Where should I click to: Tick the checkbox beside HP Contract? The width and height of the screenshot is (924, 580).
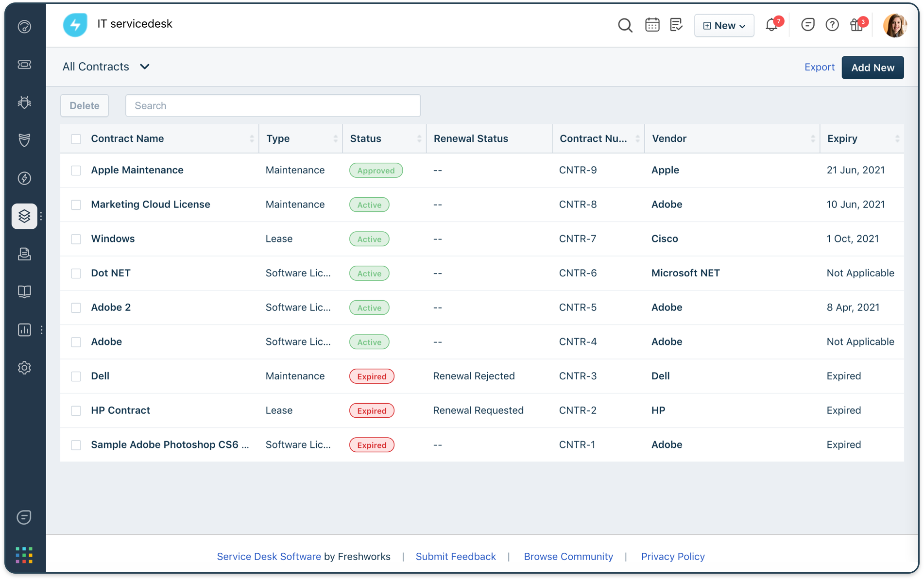point(76,410)
